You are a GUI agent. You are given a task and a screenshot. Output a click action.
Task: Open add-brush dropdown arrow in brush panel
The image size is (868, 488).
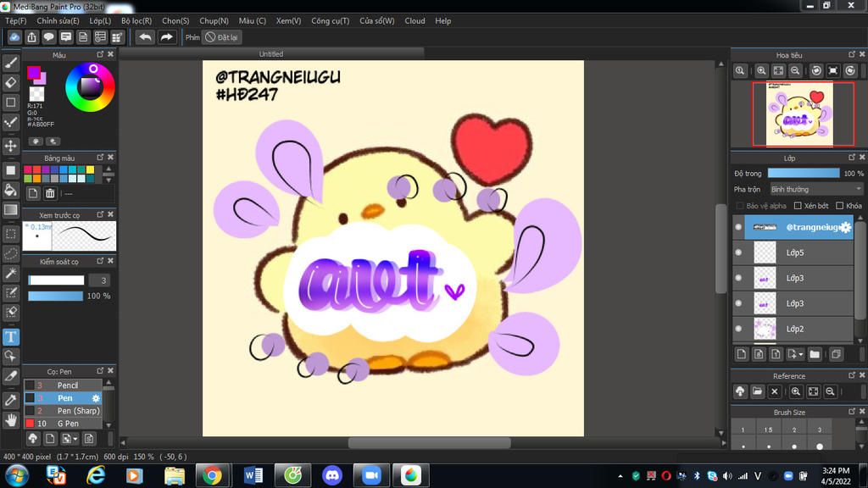coord(75,439)
